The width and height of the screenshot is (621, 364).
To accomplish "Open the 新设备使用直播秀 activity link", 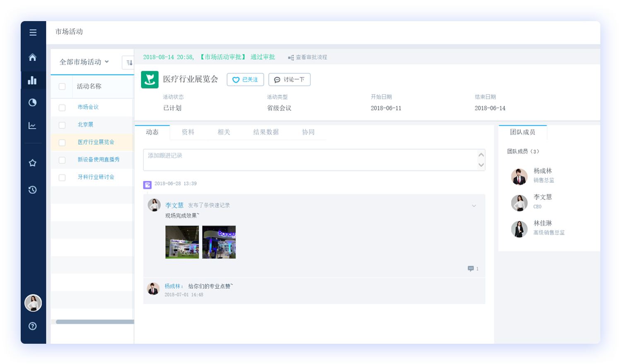I will tap(99, 159).
